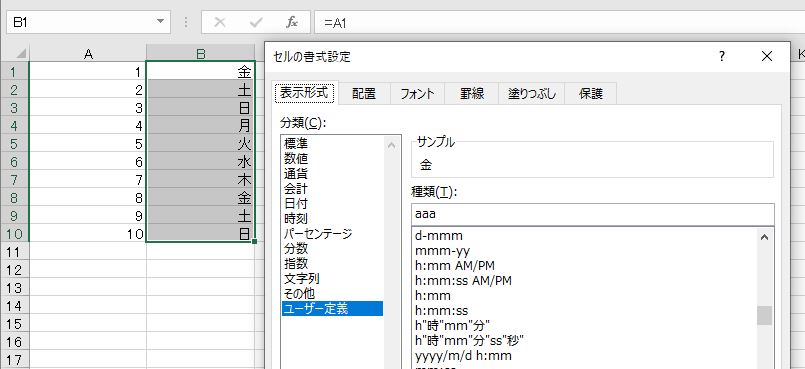The width and height of the screenshot is (805, 369).
Task: Switch to the 配置 tab
Action: 364,94
